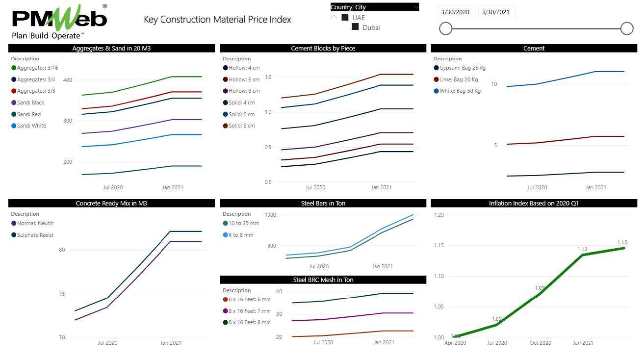This screenshot has width=644, height=358.
Task: Click the Sulphate Resist legend marker
Action: [x=14, y=235]
